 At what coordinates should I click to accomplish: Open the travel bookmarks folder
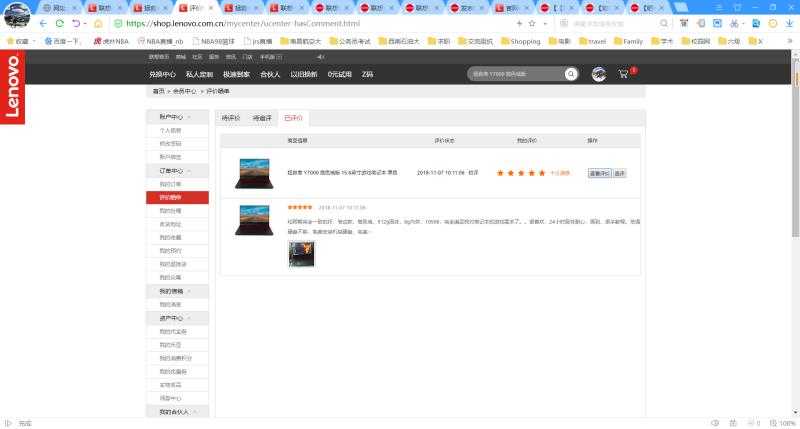(592, 41)
